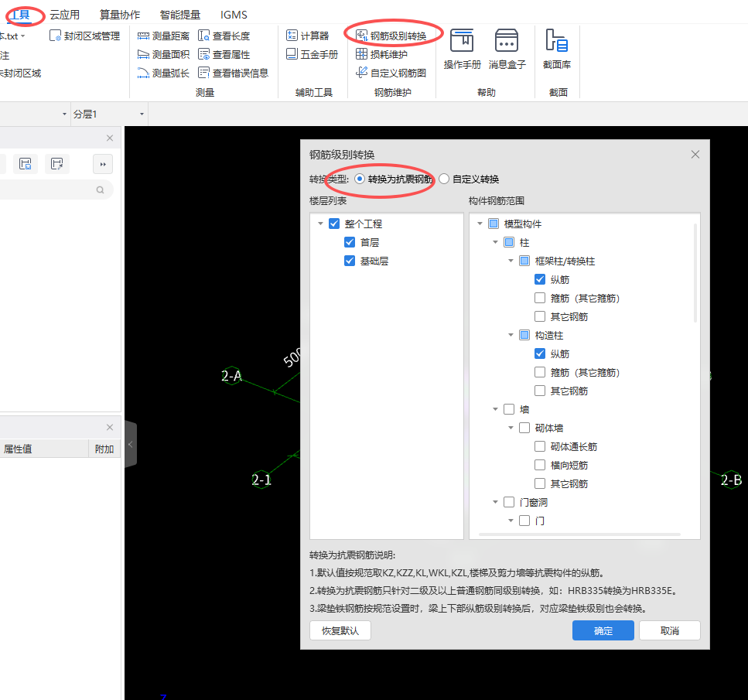Viewport: 748px width, 700px height.
Task: Open 损耗维护 loss maintenance
Action: click(x=381, y=54)
